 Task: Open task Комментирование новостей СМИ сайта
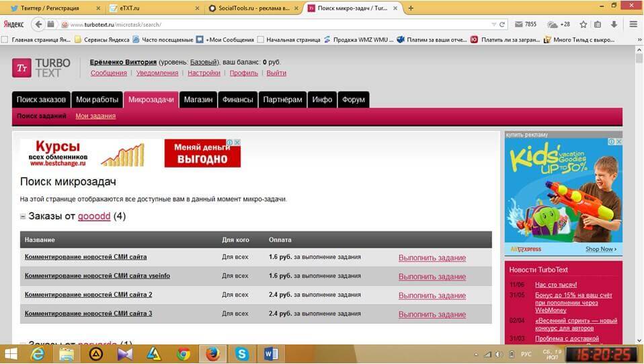85,256
